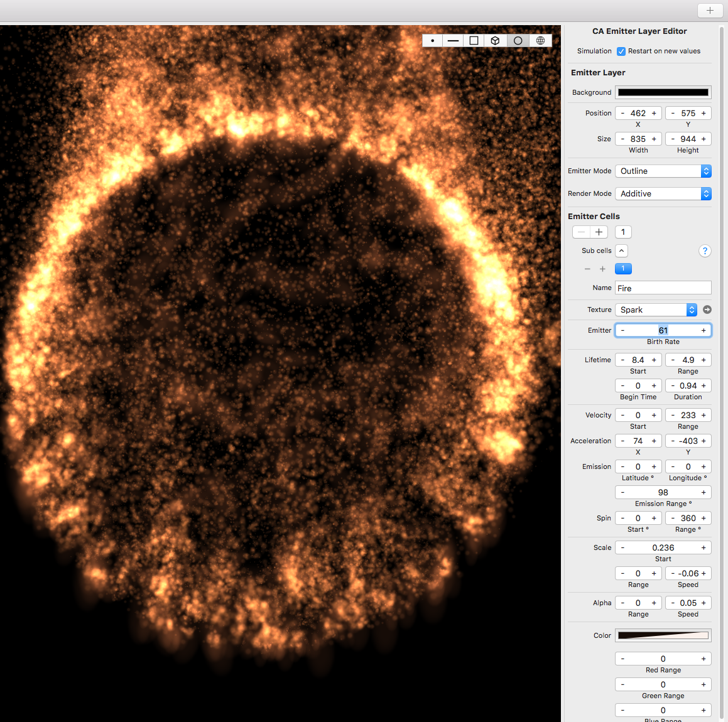The height and width of the screenshot is (722, 728).
Task: Add a new sub cell
Action: tap(602, 269)
